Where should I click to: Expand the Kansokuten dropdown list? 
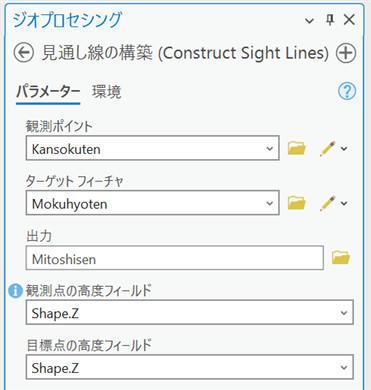point(270,148)
